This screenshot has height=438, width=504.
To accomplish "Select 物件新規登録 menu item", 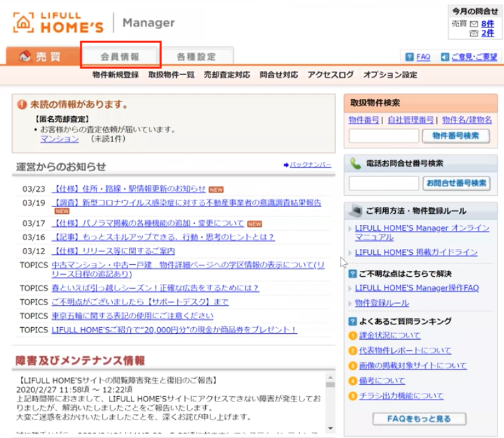I will pos(116,74).
